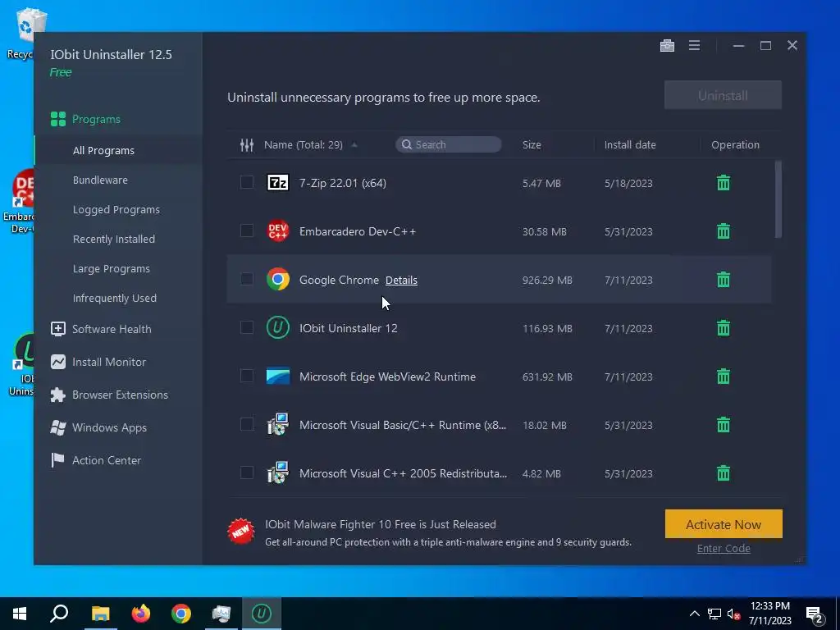Click the Search programs field
This screenshot has width=840, height=630.
pos(449,144)
